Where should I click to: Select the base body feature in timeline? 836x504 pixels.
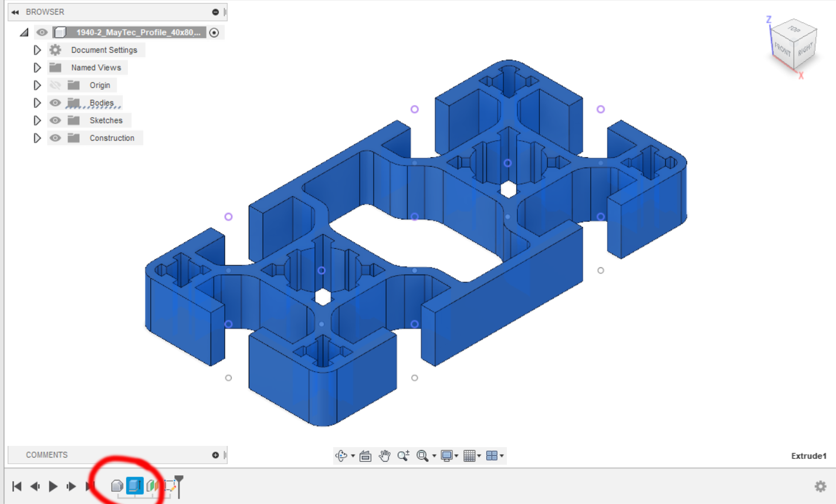tap(117, 485)
